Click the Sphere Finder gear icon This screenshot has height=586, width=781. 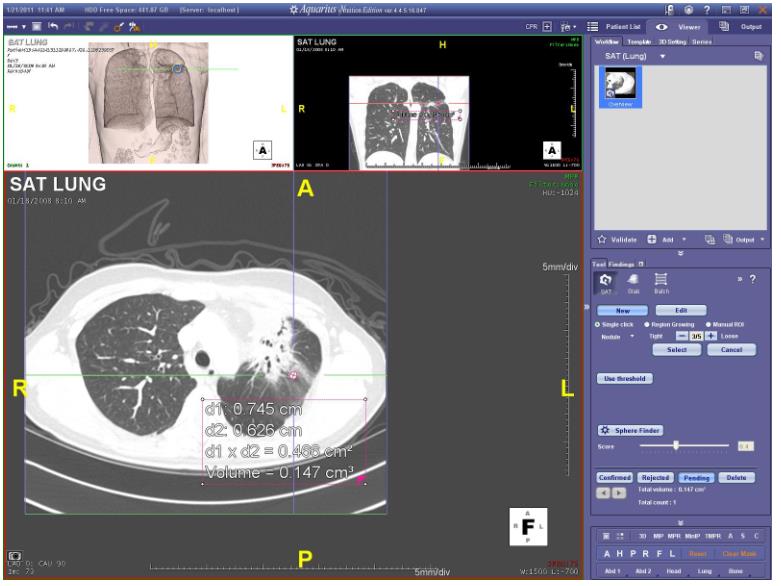(x=606, y=430)
